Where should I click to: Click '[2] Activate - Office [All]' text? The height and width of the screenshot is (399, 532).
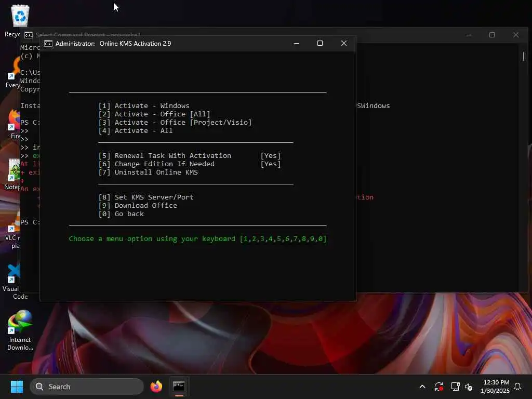[x=154, y=114]
